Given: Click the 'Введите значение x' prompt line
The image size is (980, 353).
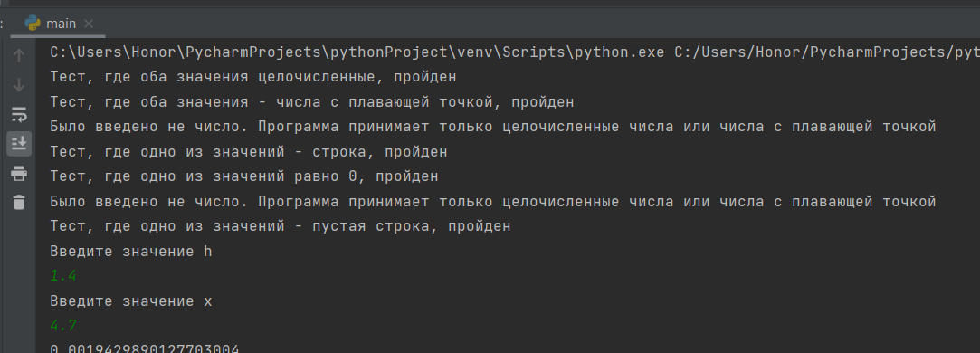Looking at the screenshot, I should click(131, 301).
